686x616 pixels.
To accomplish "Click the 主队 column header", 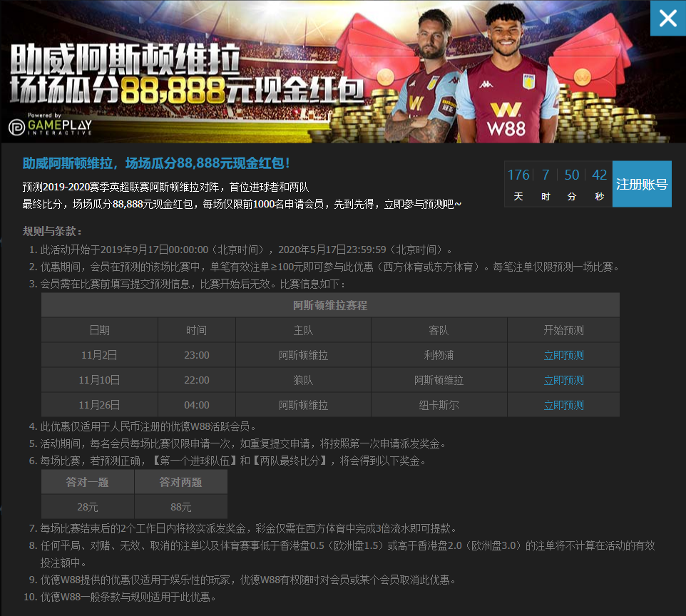I will click(x=303, y=330).
